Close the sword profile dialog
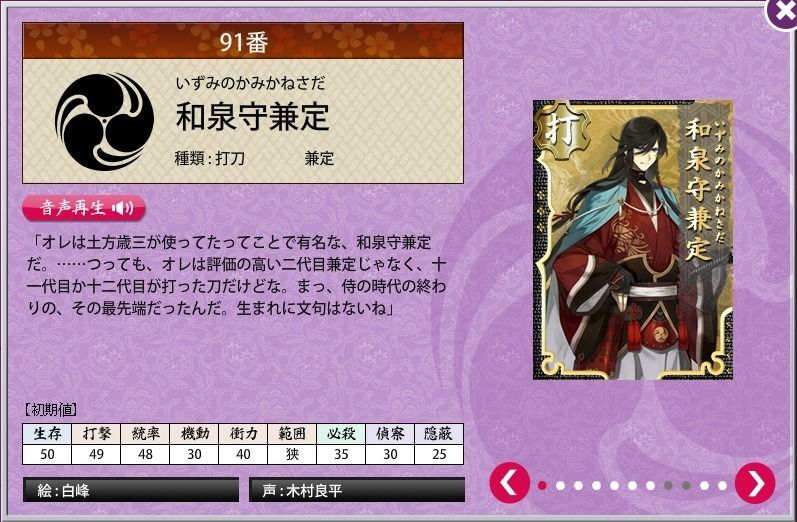 tap(782, 13)
